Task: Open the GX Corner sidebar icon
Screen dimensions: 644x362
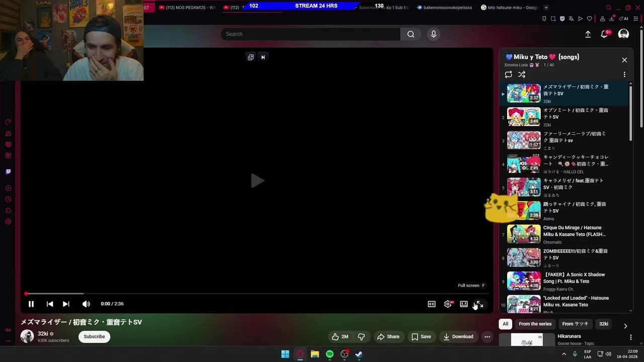Action: tap(8, 330)
